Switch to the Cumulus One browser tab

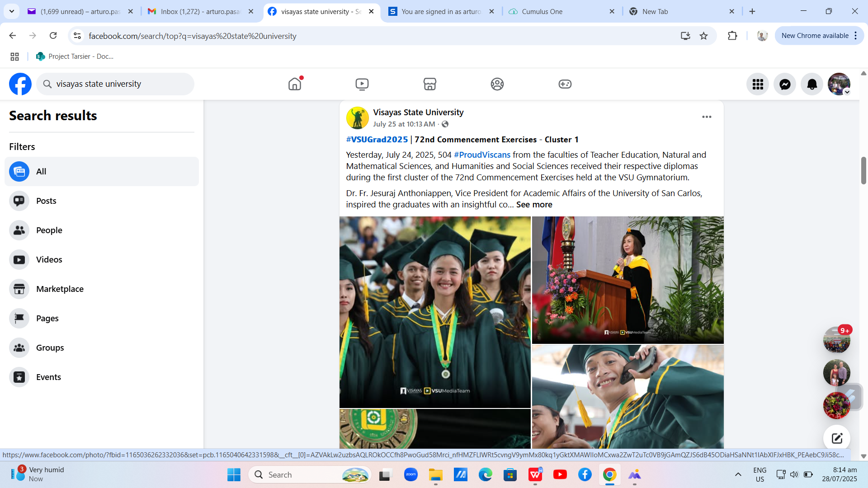(x=542, y=12)
